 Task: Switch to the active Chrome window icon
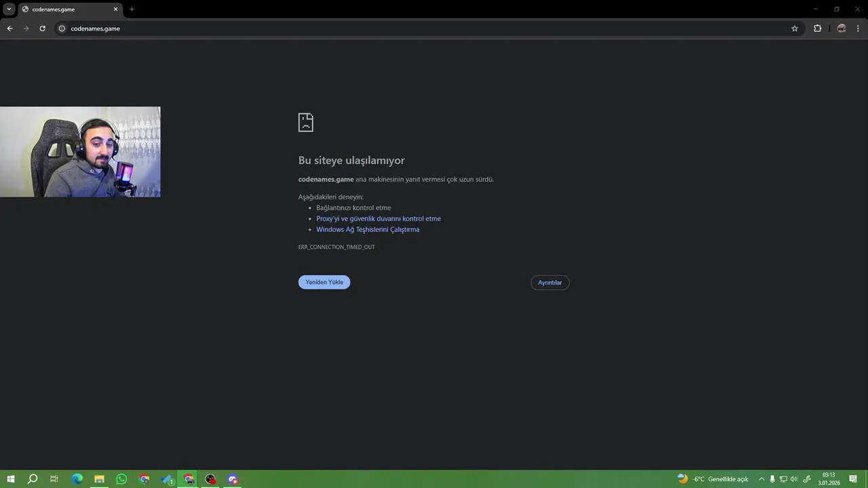point(189,479)
